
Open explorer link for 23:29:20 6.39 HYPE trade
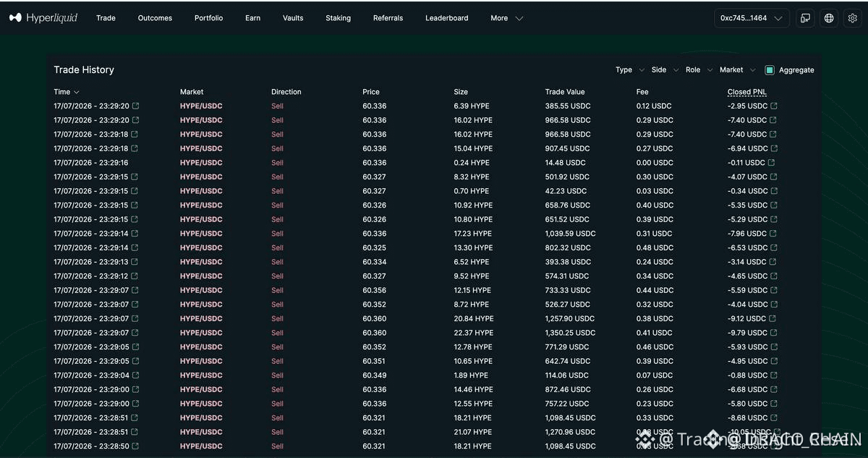click(x=135, y=106)
